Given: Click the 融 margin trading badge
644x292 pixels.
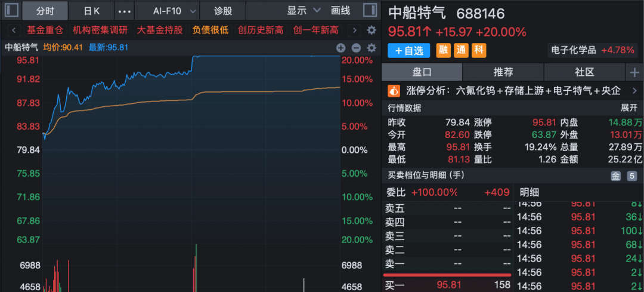Looking at the screenshot, I should 443,51.
